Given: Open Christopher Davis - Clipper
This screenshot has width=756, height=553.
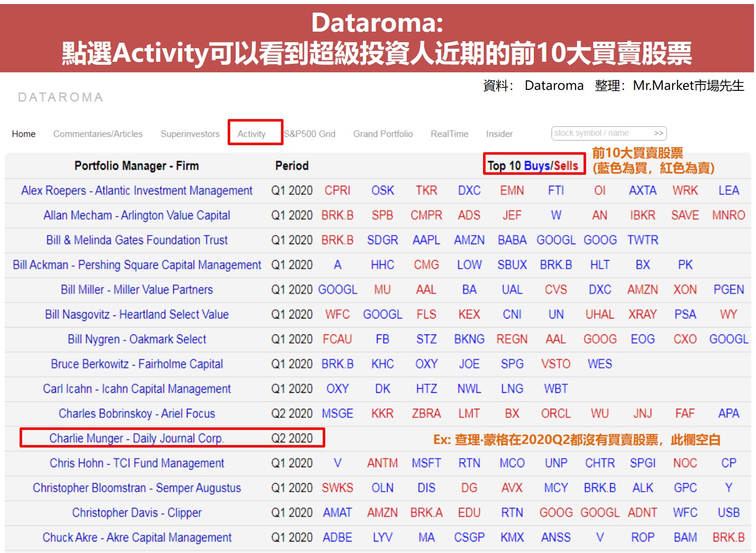Looking at the screenshot, I should 137,513.
